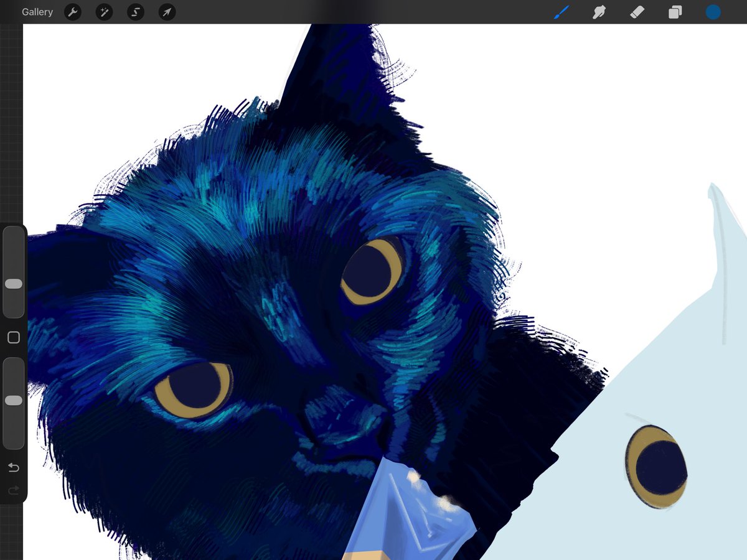747x560 pixels.
Task: Click the brush opacity slider handle
Action: click(14, 401)
